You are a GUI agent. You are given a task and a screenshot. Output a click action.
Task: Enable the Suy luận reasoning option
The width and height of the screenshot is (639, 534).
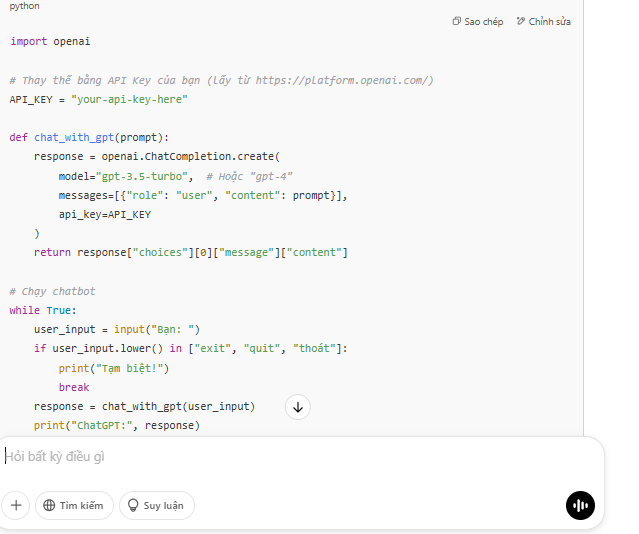[157, 505]
